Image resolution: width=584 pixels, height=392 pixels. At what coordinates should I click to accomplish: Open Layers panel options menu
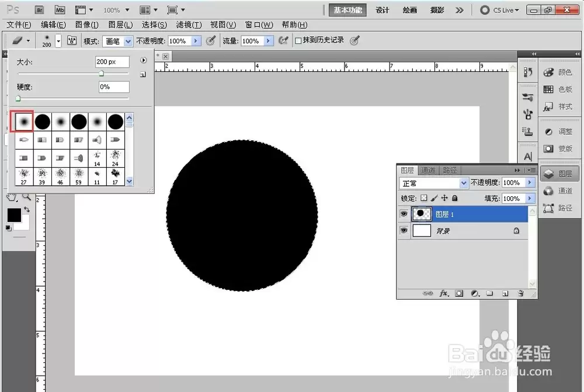click(x=532, y=170)
